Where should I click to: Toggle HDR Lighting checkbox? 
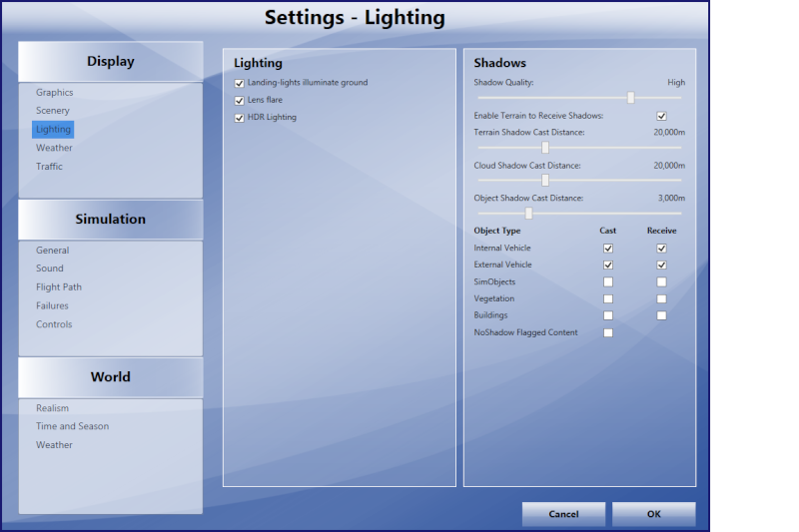pyautogui.click(x=239, y=118)
